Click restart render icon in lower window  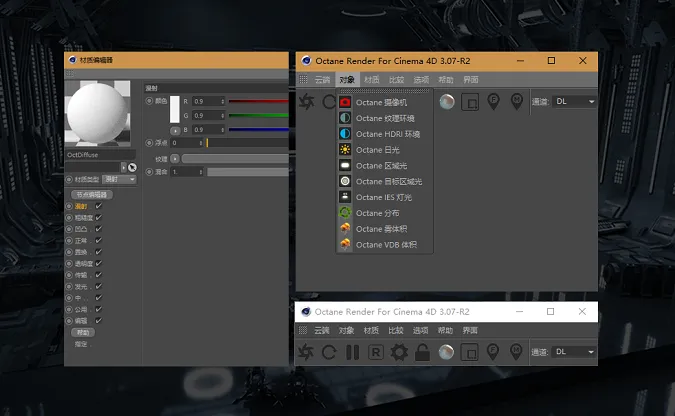coord(329,352)
